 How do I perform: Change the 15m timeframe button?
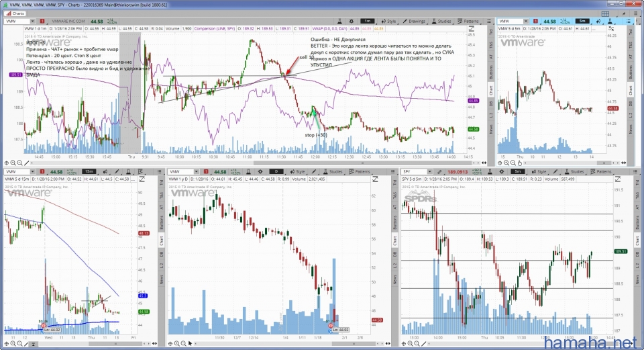coord(89,172)
